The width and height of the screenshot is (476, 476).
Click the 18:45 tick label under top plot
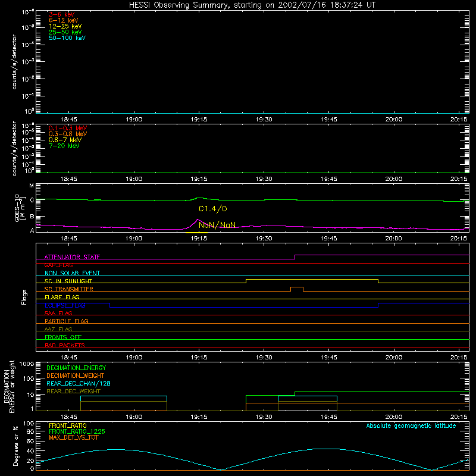(69, 120)
